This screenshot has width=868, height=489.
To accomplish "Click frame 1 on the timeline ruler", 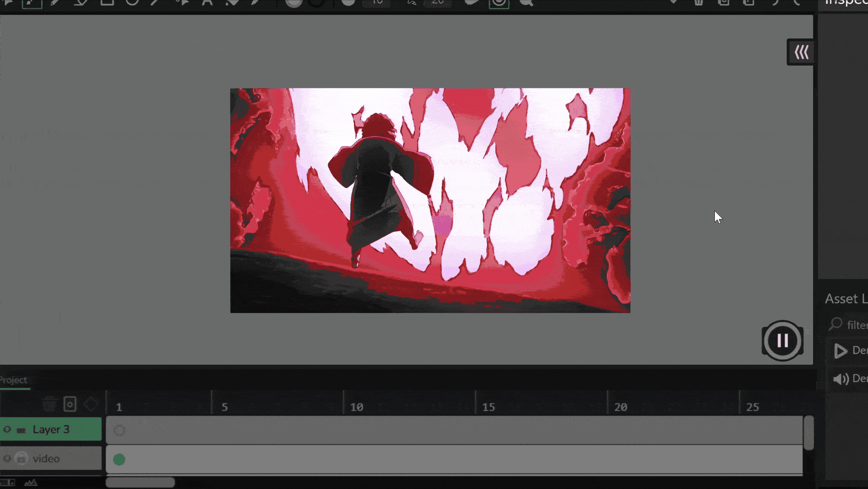I will [x=119, y=407].
